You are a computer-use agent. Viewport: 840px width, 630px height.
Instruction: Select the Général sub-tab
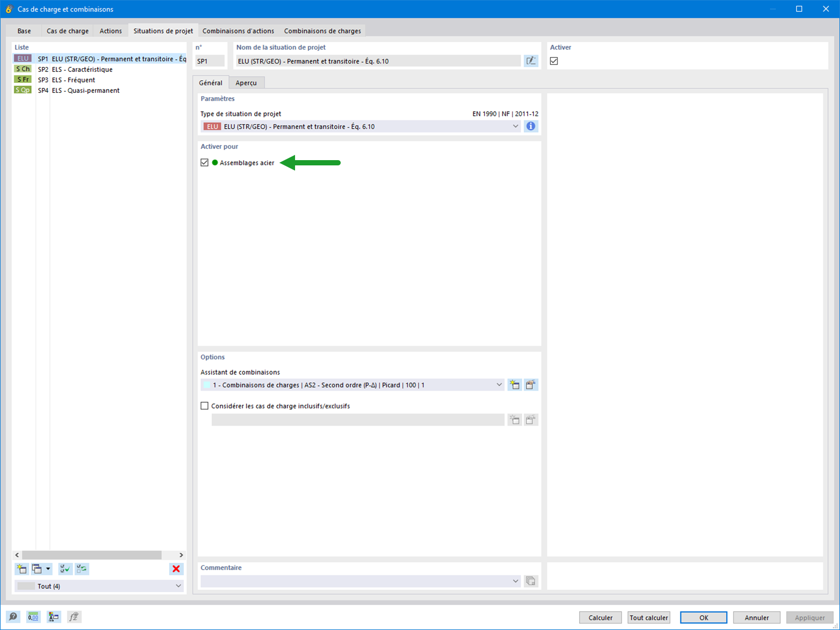tap(211, 83)
